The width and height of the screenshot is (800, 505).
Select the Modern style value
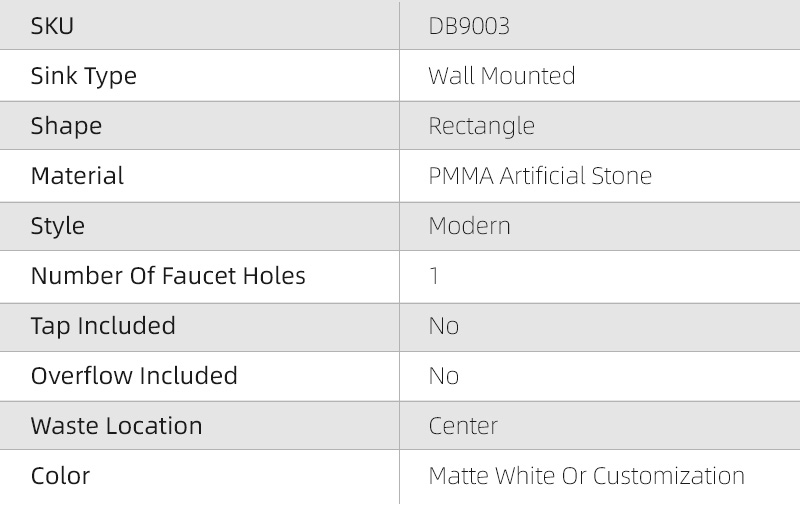(x=469, y=226)
